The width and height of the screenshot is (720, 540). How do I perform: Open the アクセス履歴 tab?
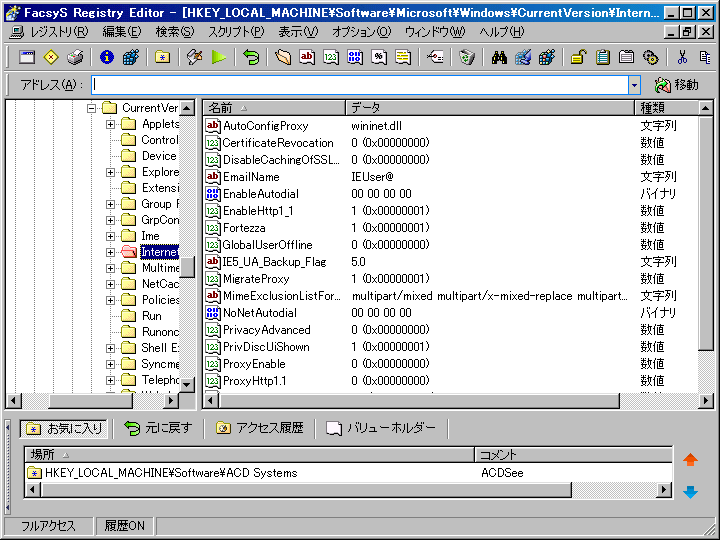point(260,428)
